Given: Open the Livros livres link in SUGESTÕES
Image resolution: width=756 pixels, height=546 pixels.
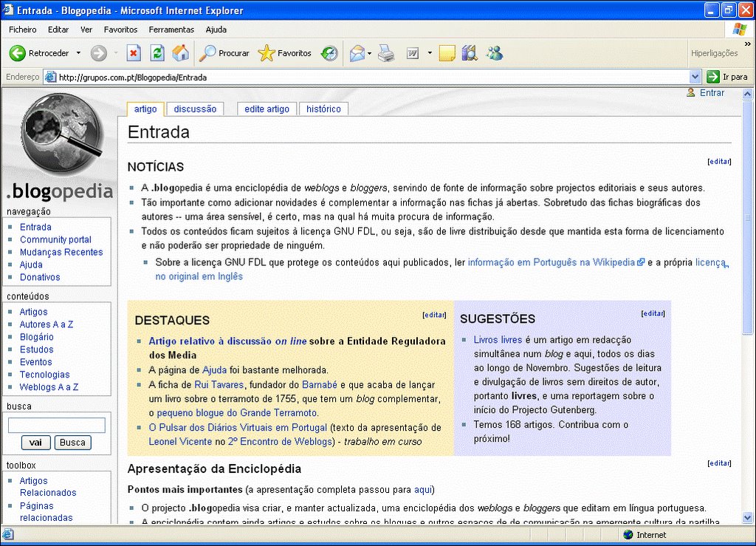Looking at the screenshot, I should [x=498, y=340].
